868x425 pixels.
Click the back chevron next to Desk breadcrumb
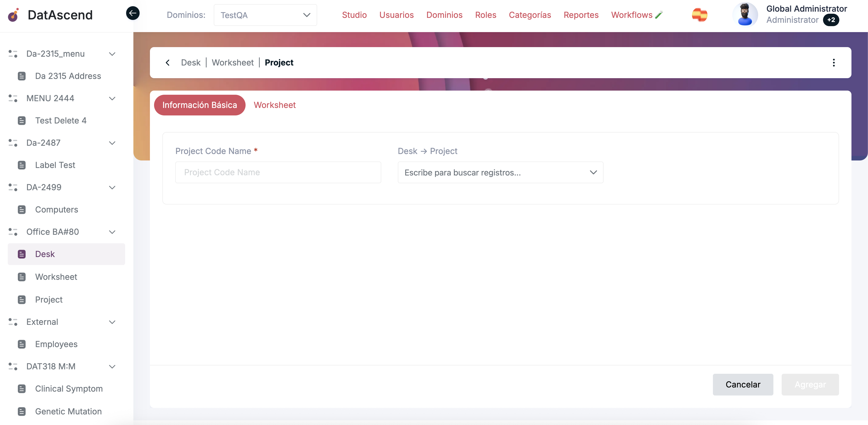pyautogui.click(x=167, y=62)
